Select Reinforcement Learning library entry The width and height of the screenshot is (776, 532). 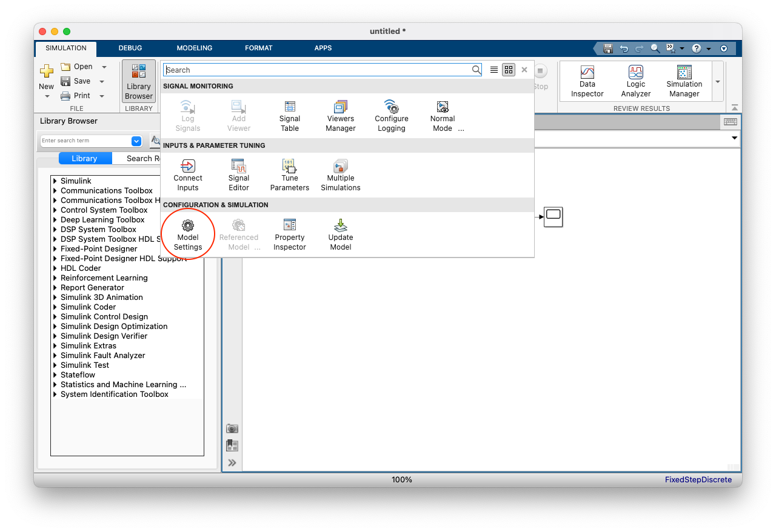(104, 278)
